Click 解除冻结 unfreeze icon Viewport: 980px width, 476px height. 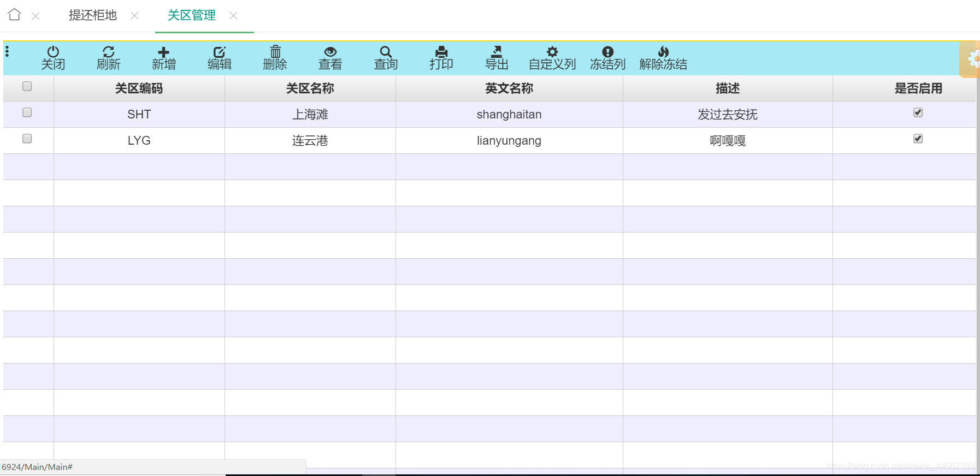click(663, 52)
